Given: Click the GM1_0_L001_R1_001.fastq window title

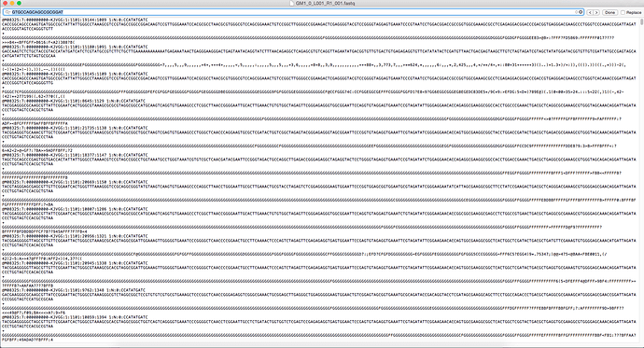Looking at the screenshot, I should pyautogui.click(x=326, y=3).
